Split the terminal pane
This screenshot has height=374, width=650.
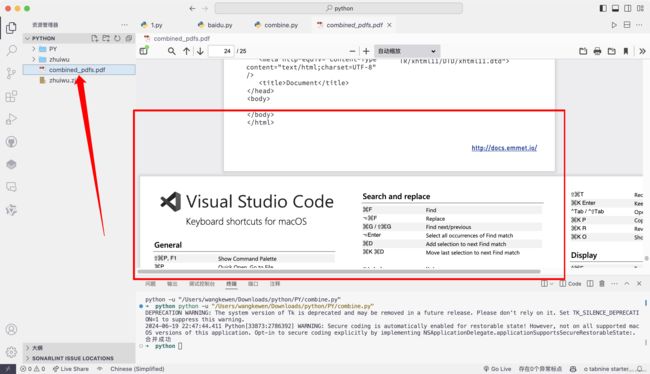click(x=590, y=284)
